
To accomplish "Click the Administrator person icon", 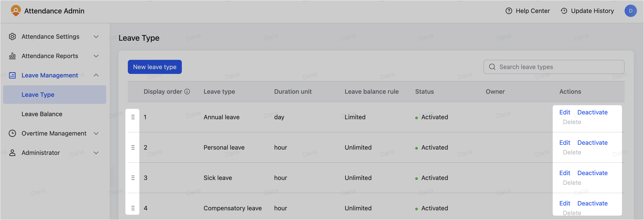I will (x=12, y=153).
